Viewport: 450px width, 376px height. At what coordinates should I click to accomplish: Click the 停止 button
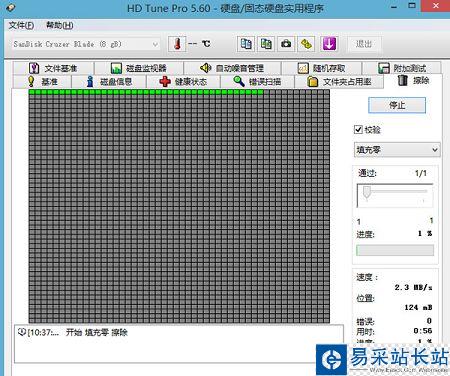(397, 105)
